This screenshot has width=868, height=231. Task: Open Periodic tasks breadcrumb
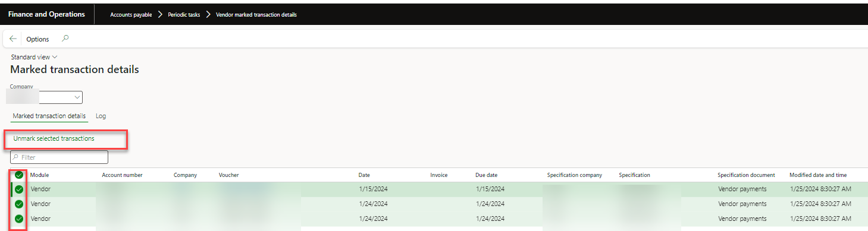[x=183, y=15]
